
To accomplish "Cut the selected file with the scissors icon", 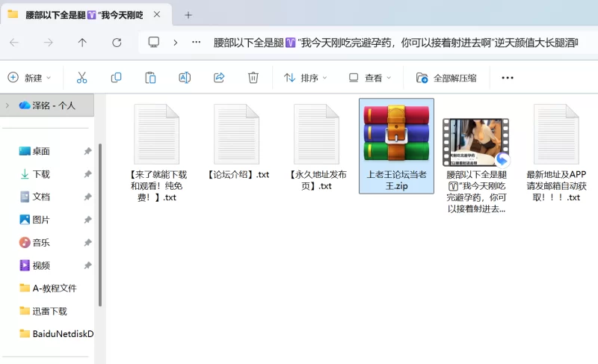I will click(x=81, y=78).
